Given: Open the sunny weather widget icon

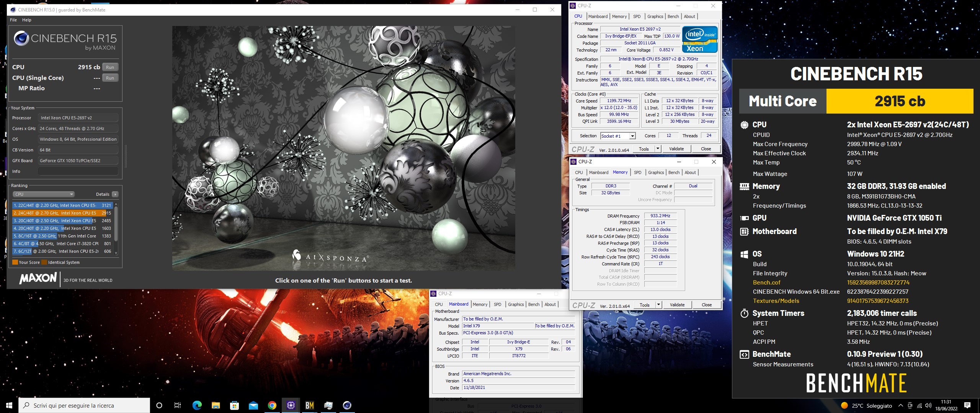Looking at the screenshot, I should click(844, 405).
